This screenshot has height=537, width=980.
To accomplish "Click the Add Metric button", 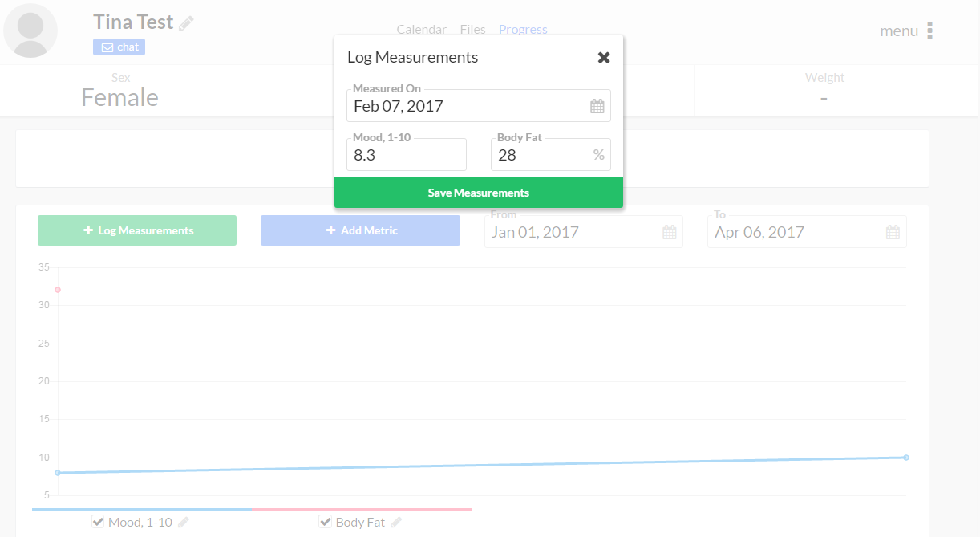I will tap(360, 230).
